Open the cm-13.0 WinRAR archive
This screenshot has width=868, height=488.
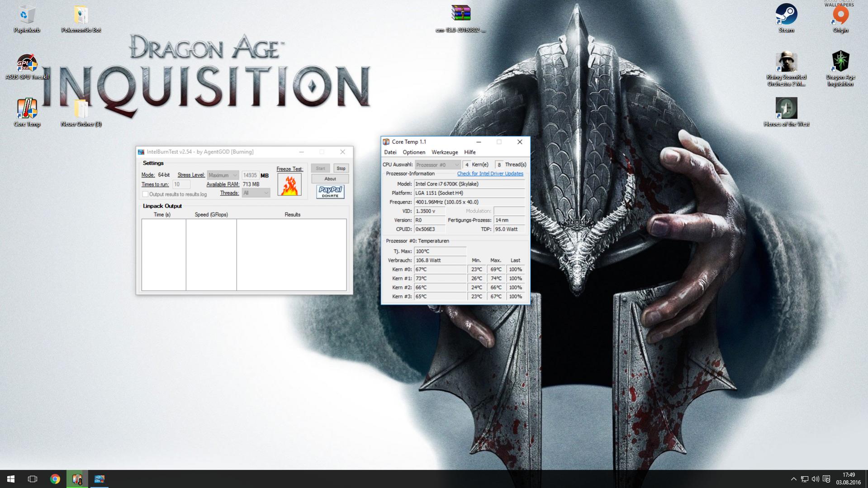(460, 19)
